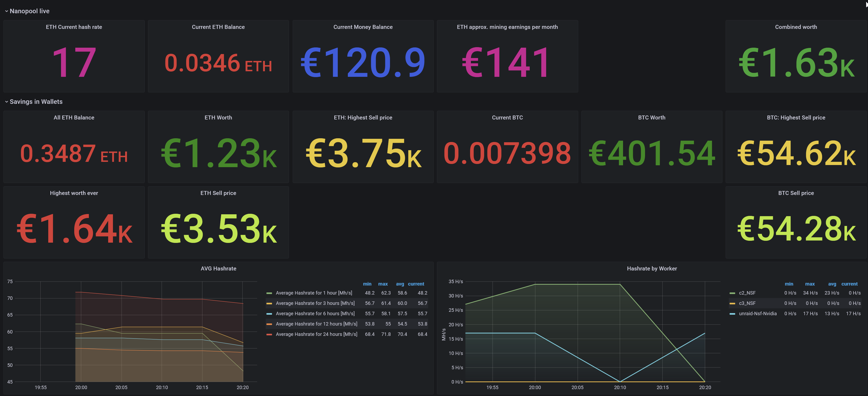Toggle Average Hashrate for 1 hour series
Image resolution: width=868 pixels, height=396 pixels.
click(314, 293)
